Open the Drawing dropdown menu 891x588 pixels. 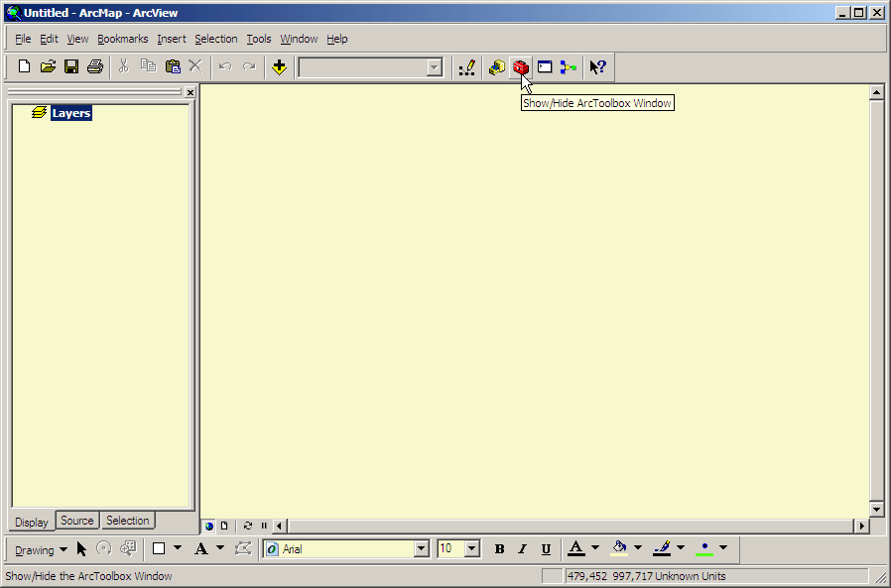click(41, 550)
